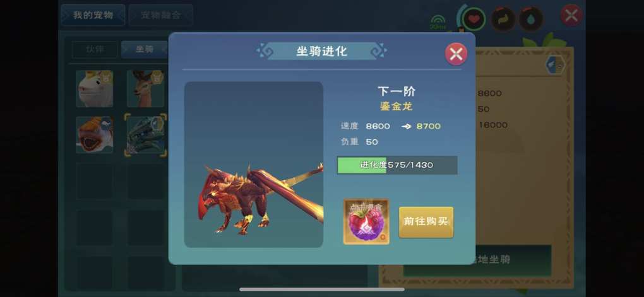Switch to the 伙伴 sub-tab

(x=95, y=50)
